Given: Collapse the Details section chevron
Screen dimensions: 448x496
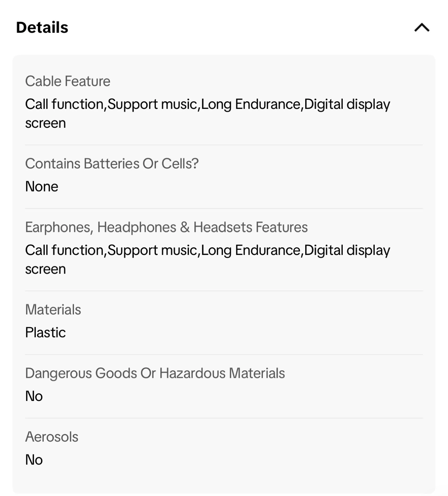Looking at the screenshot, I should pos(422,28).
